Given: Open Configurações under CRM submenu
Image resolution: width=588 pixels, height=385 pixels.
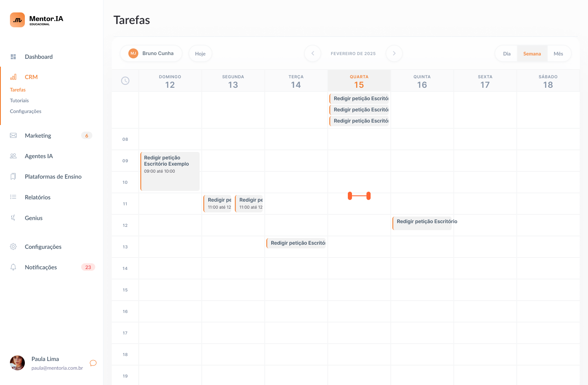Looking at the screenshot, I should (26, 111).
